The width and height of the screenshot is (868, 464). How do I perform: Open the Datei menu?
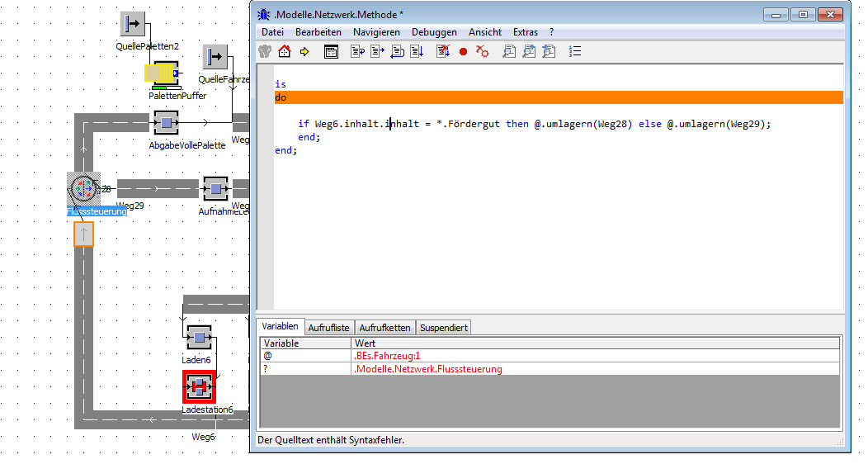pos(272,32)
